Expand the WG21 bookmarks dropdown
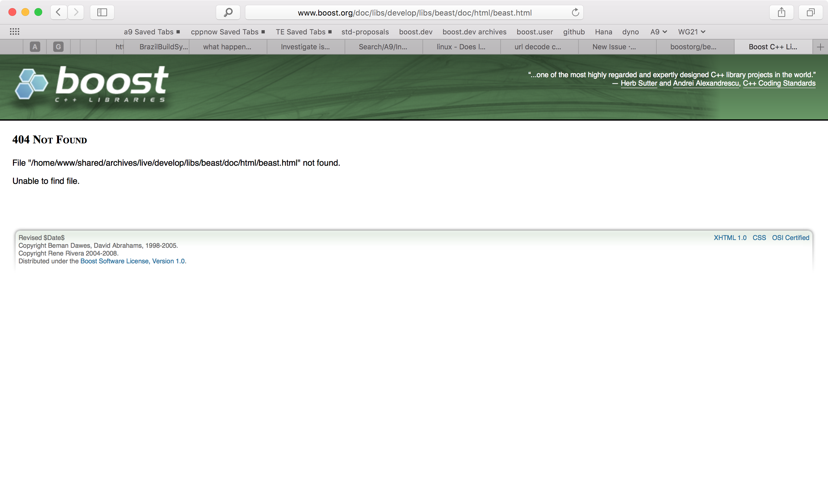Image resolution: width=828 pixels, height=504 pixels. [691, 31]
